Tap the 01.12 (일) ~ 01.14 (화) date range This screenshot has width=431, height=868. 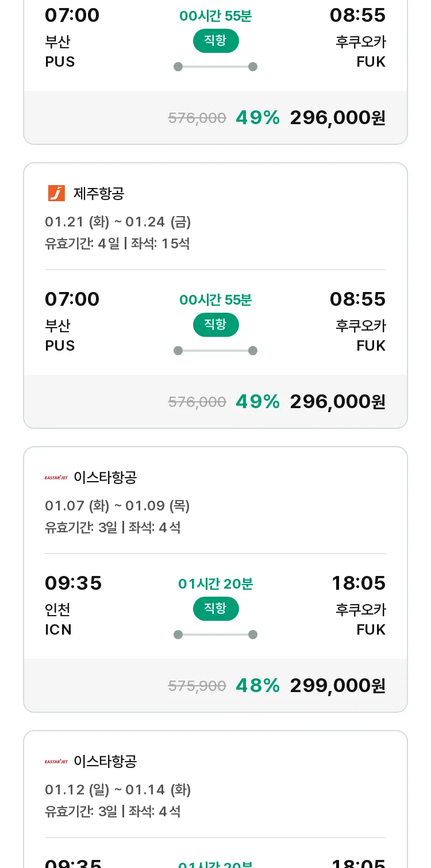[118, 789]
